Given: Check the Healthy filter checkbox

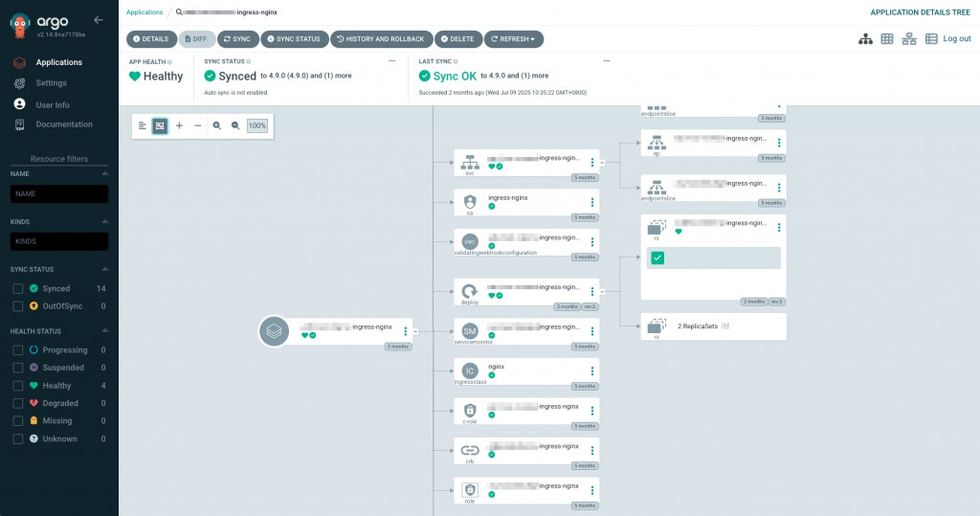Looking at the screenshot, I should [x=18, y=386].
